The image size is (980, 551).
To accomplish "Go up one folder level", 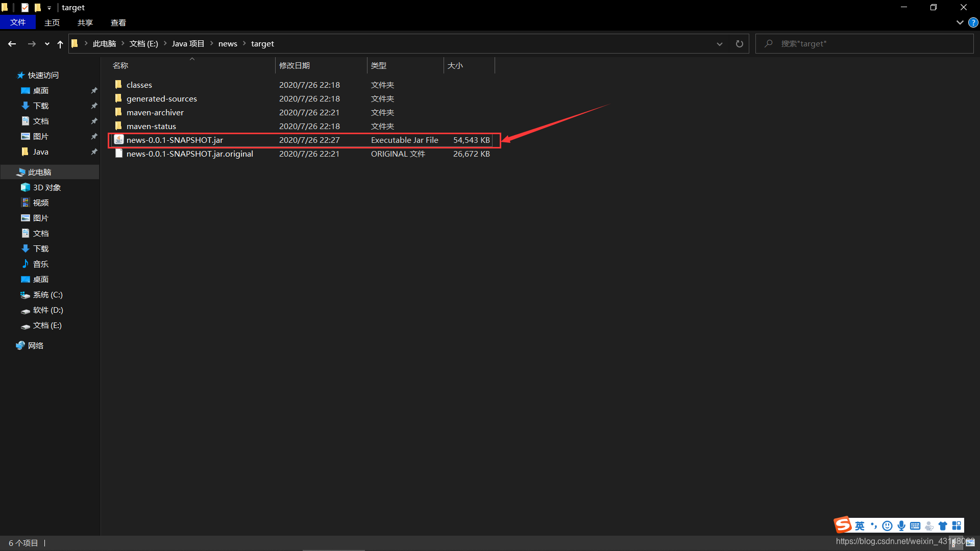I will pyautogui.click(x=60, y=44).
